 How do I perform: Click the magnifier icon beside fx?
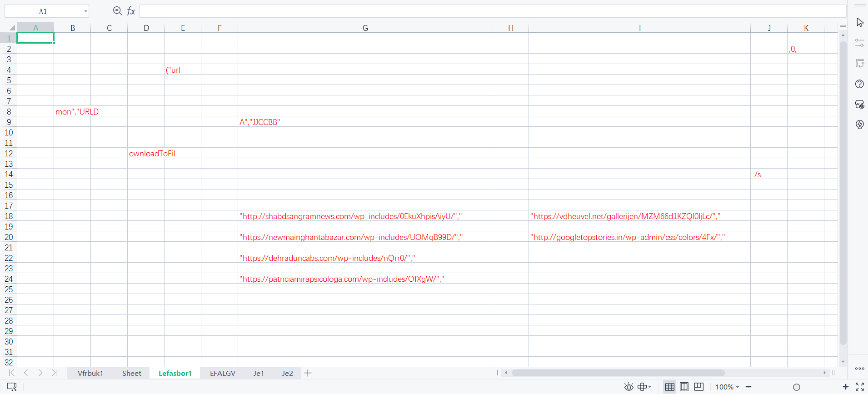[x=117, y=11]
